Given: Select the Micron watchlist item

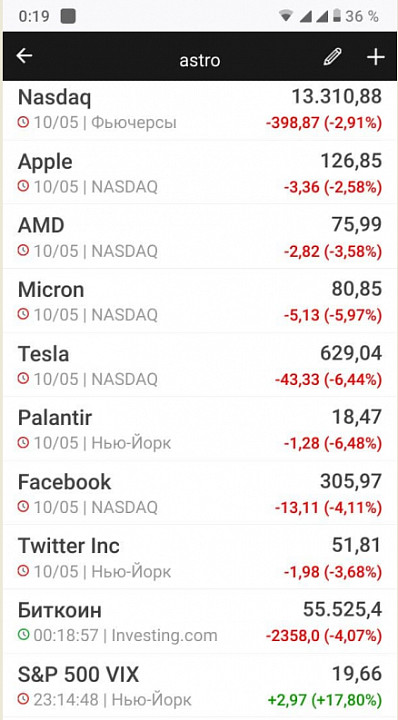Looking at the screenshot, I should pyautogui.click(x=199, y=301).
